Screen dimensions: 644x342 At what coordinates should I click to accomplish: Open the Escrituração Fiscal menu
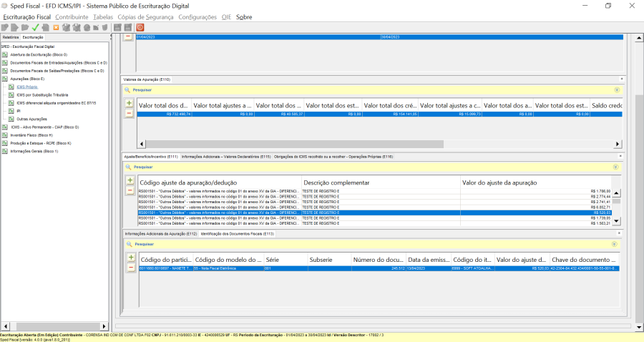pyautogui.click(x=26, y=17)
